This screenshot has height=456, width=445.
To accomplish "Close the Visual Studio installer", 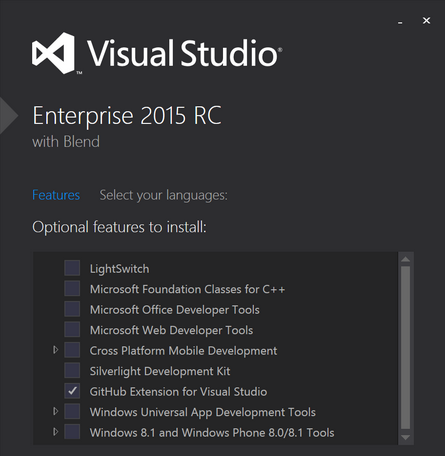I will [x=426, y=21].
